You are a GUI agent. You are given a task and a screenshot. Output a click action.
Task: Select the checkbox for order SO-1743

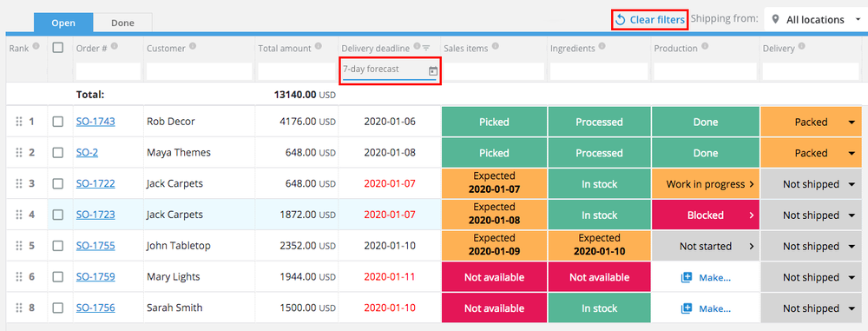coord(57,122)
